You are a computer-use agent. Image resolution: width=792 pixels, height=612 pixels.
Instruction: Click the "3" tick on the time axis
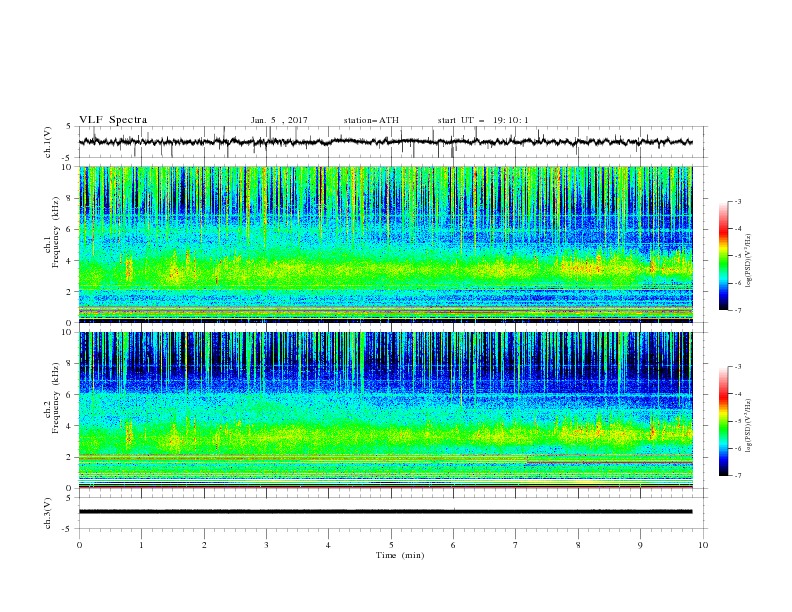point(266,545)
